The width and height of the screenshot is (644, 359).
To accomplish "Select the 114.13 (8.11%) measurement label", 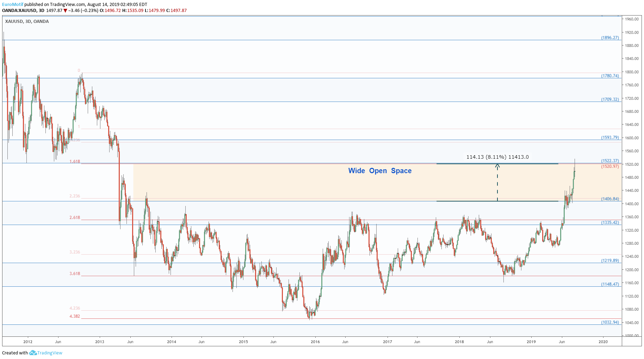I will point(497,157).
